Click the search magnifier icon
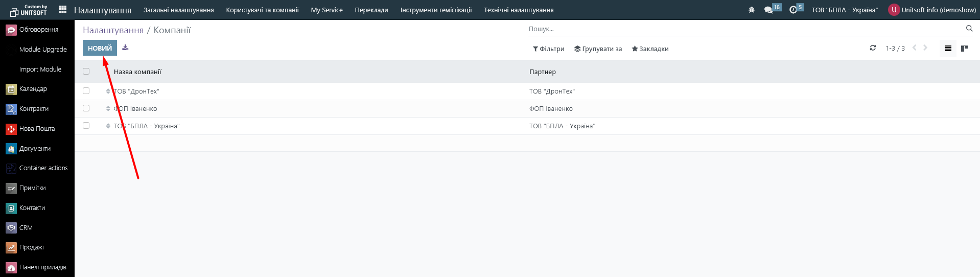The width and height of the screenshot is (980, 277). click(969, 29)
